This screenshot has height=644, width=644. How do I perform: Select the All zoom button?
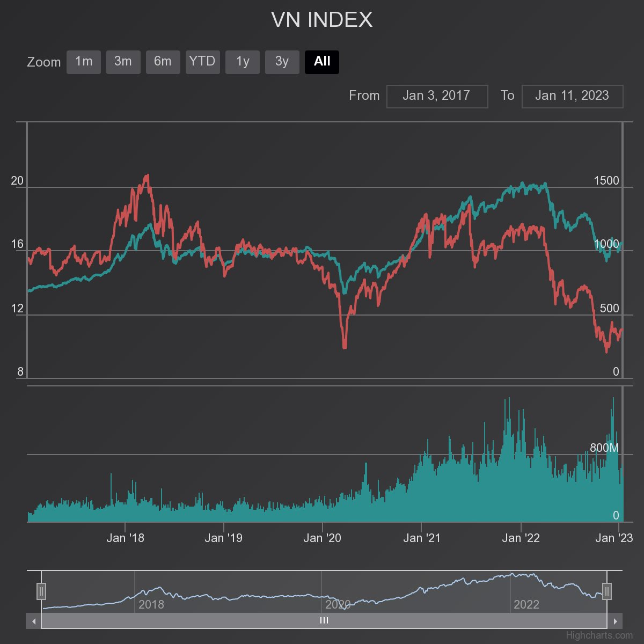click(x=321, y=62)
